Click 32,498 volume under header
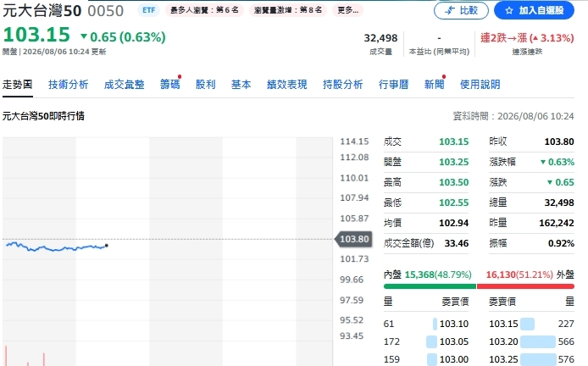Viewport: 588px width, 366px height. (x=380, y=38)
